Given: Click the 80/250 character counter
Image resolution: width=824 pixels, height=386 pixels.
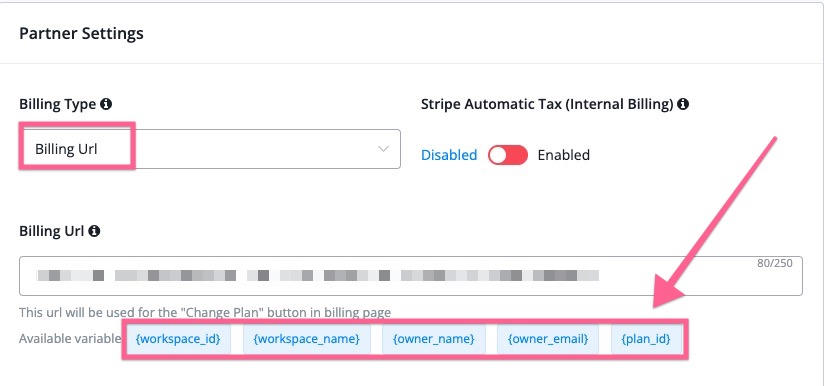Looking at the screenshot, I should tap(775, 264).
